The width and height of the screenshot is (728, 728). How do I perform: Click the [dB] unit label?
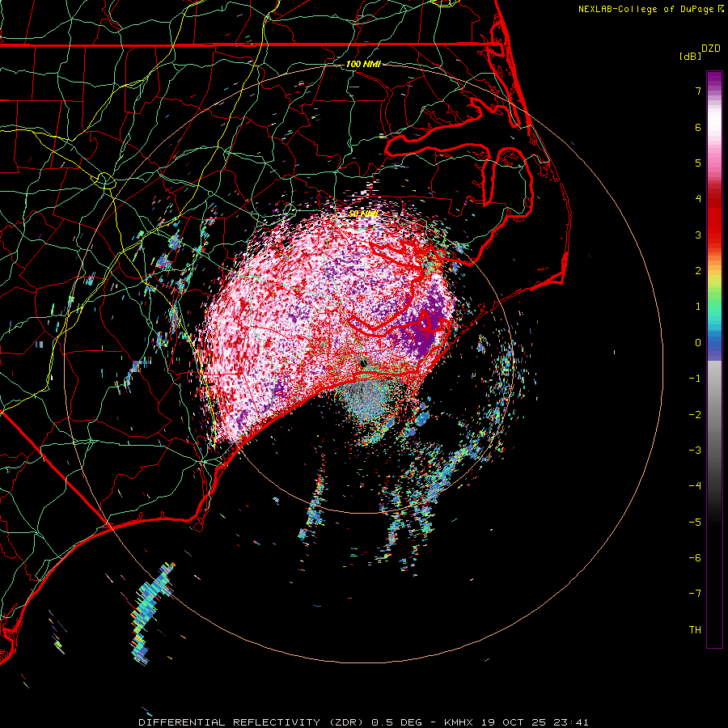tap(690, 56)
